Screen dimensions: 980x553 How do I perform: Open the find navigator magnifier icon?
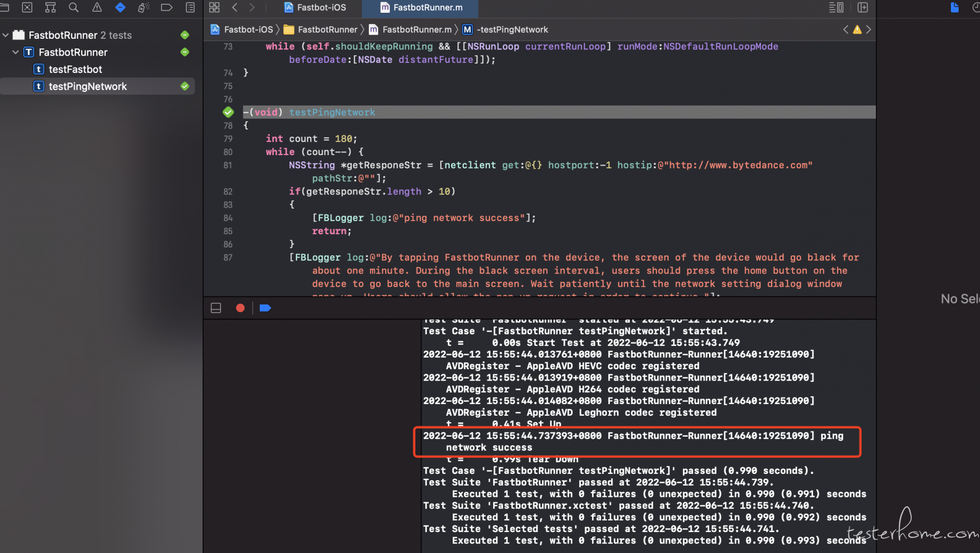(73, 7)
